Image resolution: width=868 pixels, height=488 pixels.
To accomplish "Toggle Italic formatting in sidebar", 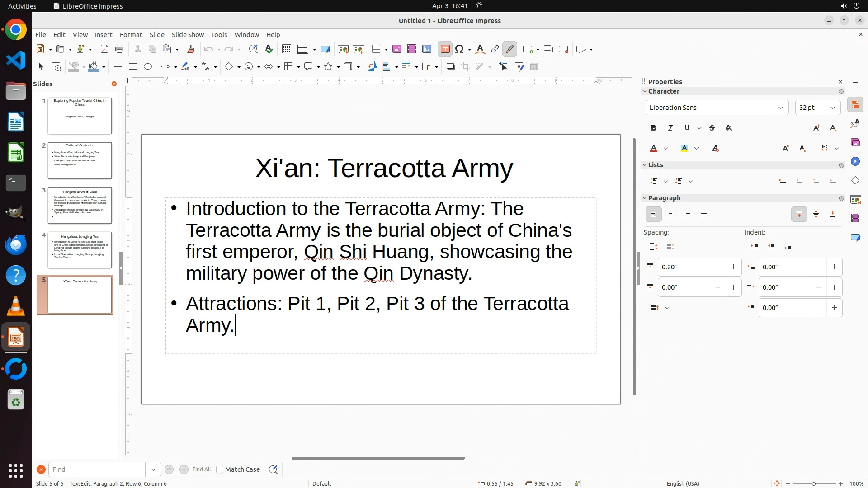I will (670, 128).
